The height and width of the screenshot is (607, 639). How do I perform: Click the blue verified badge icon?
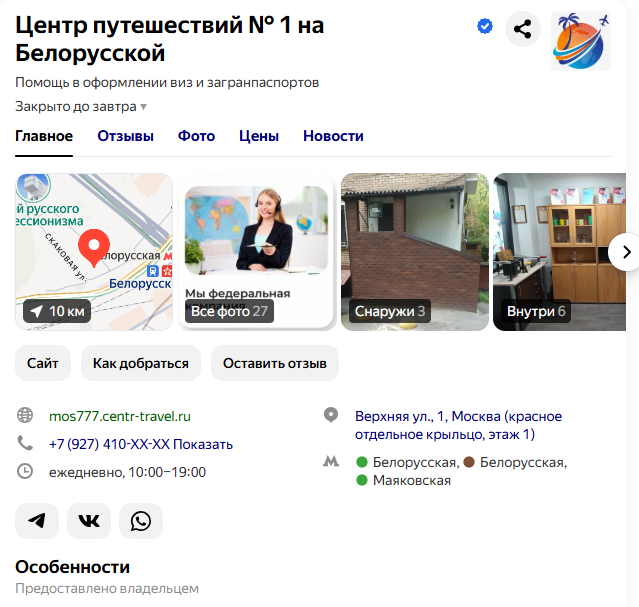485,27
